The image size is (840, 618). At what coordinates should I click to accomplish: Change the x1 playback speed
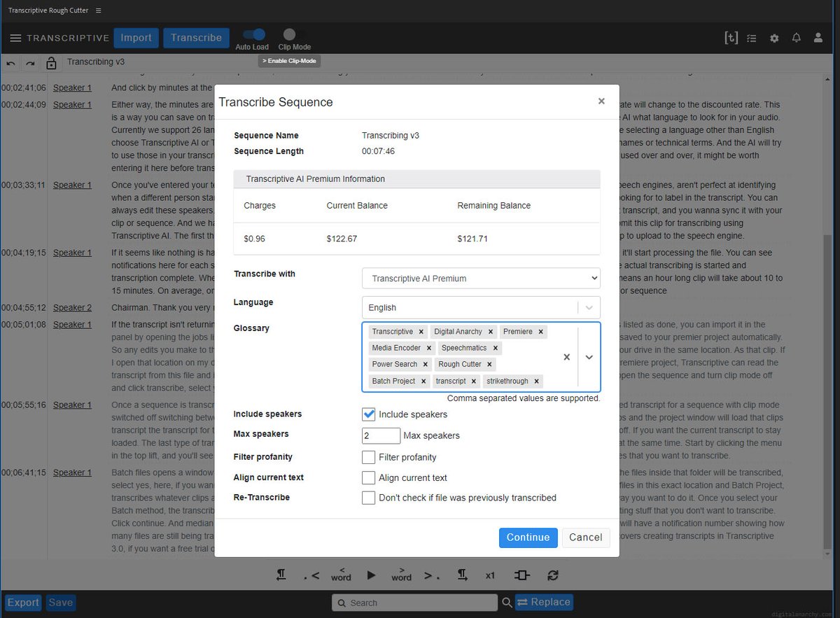click(491, 575)
